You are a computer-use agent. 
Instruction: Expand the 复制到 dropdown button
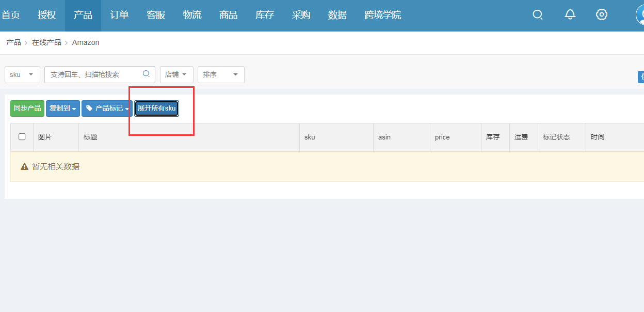[x=63, y=108]
